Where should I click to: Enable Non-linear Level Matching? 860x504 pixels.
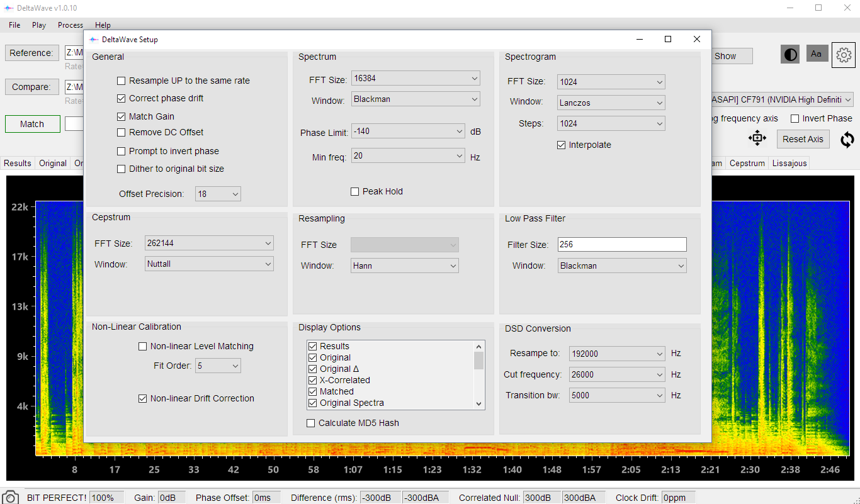(x=142, y=346)
